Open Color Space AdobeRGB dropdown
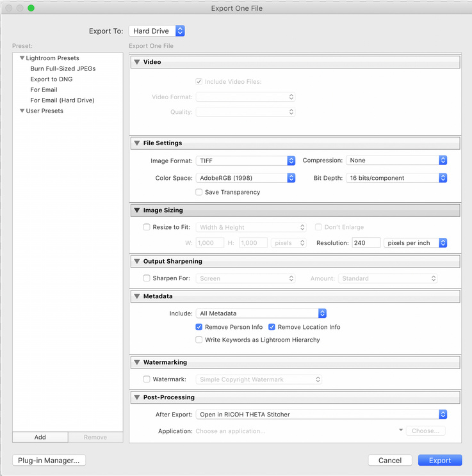Screen dimensions: 472x476 tap(245, 178)
